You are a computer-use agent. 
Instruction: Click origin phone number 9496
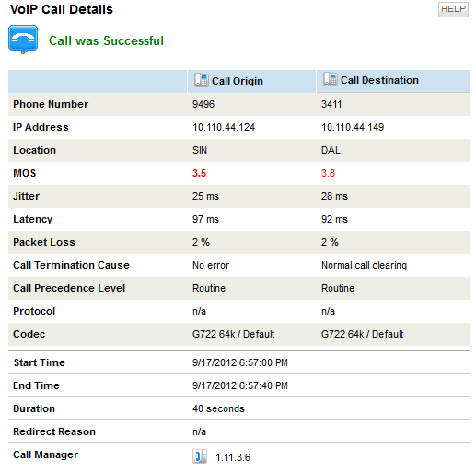pos(203,104)
